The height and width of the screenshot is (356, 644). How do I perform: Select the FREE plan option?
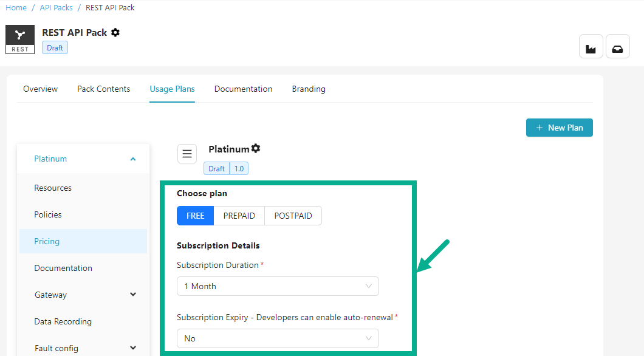coord(196,216)
